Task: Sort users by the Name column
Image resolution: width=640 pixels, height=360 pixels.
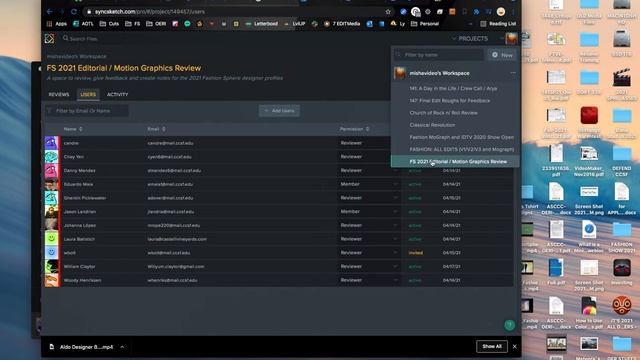Action: coord(73,129)
